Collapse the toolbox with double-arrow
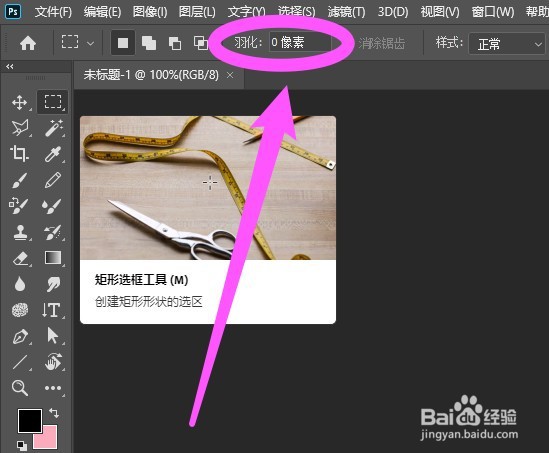This screenshot has width=549, height=453. tap(10, 67)
